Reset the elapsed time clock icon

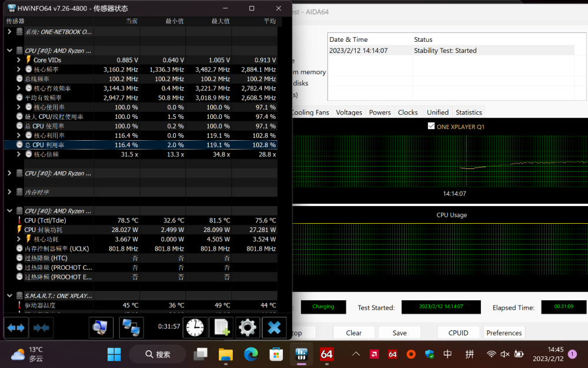[195, 327]
